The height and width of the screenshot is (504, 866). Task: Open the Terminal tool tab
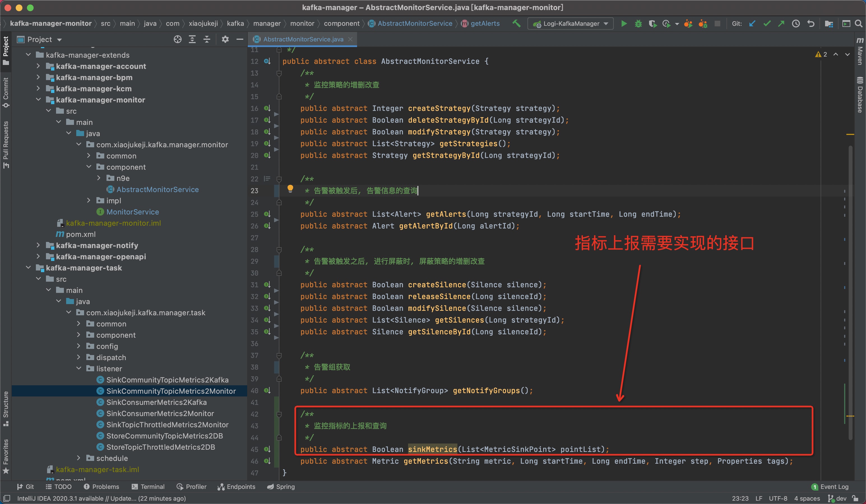click(148, 486)
